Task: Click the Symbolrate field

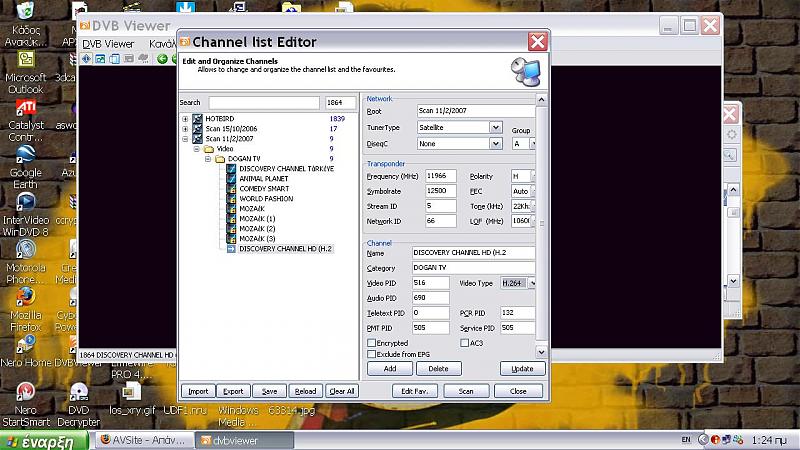Action: click(441, 191)
